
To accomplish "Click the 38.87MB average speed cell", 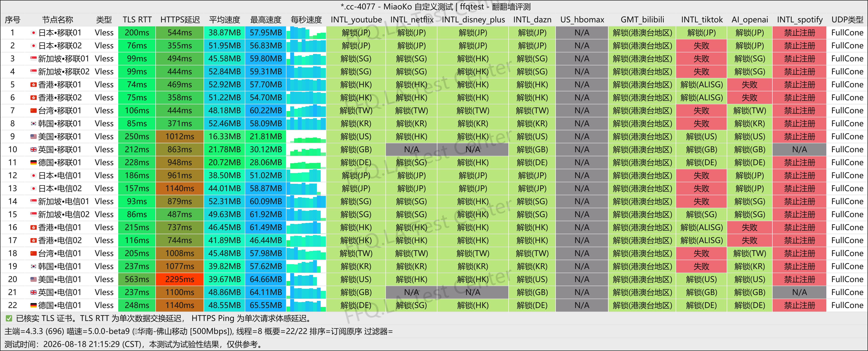I will click(x=224, y=33).
